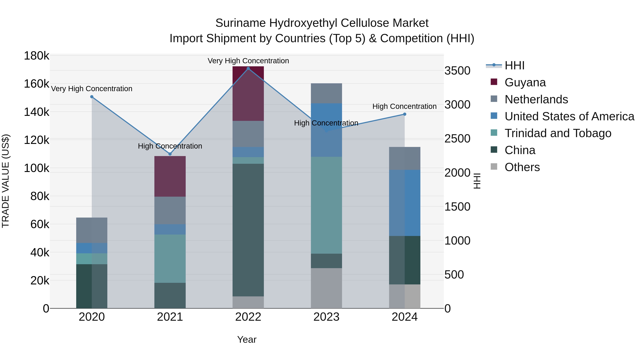
Task: Select the 2022 HHI data point
Action: (x=248, y=68)
